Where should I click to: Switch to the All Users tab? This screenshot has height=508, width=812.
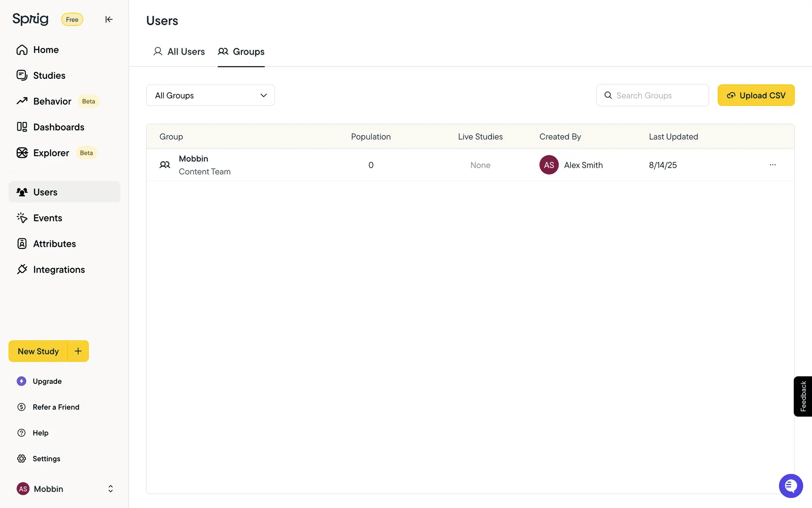(x=179, y=52)
